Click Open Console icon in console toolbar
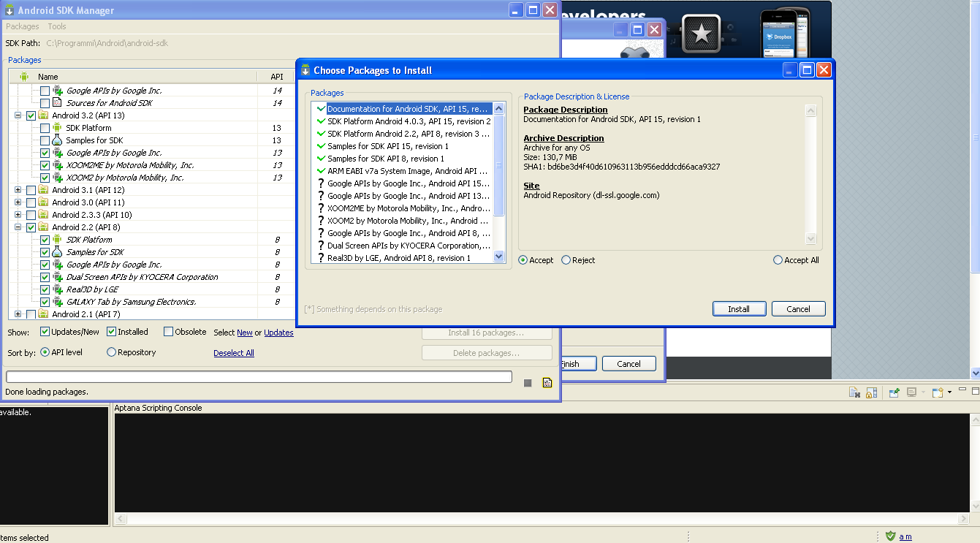Viewport: 980px width, 543px height. click(938, 392)
